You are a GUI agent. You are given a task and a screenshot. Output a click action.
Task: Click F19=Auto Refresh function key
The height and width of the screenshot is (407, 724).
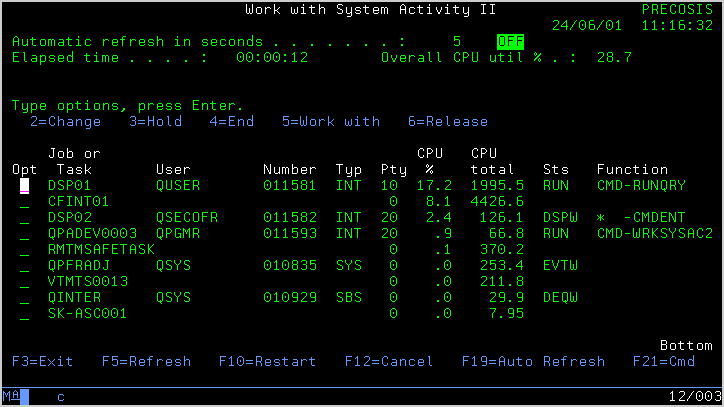pos(533,361)
